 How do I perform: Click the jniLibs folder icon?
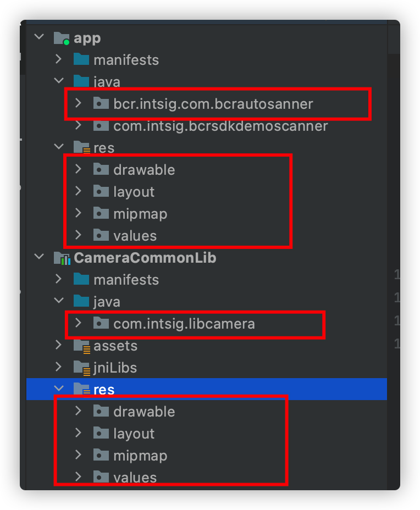[82, 368]
